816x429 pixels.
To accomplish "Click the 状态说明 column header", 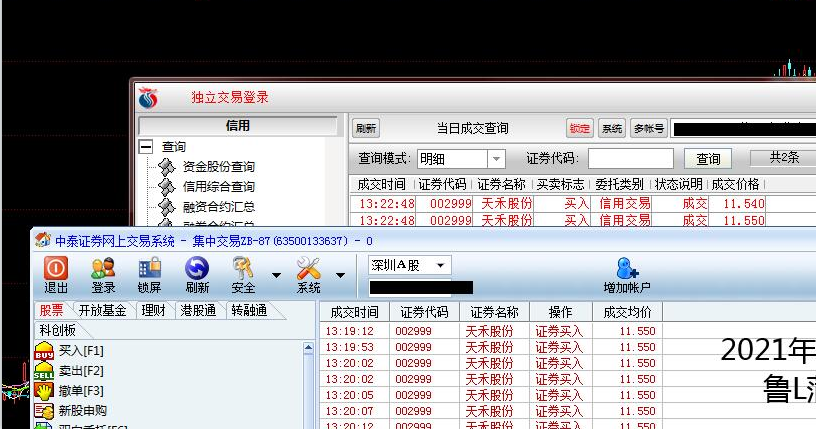I will click(x=679, y=184).
